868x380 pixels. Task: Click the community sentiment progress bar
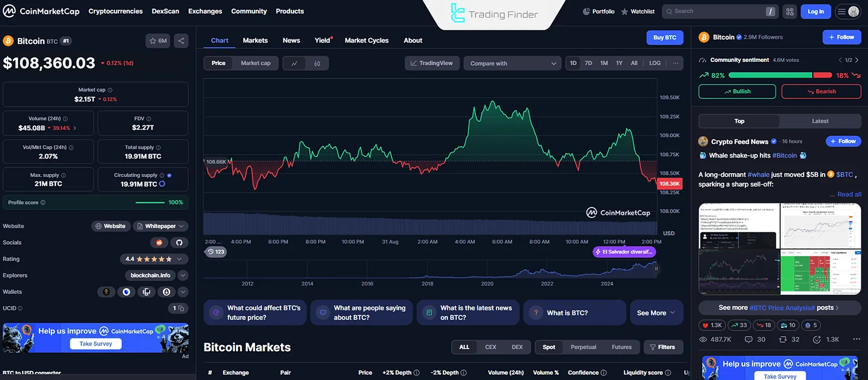point(780,75)
